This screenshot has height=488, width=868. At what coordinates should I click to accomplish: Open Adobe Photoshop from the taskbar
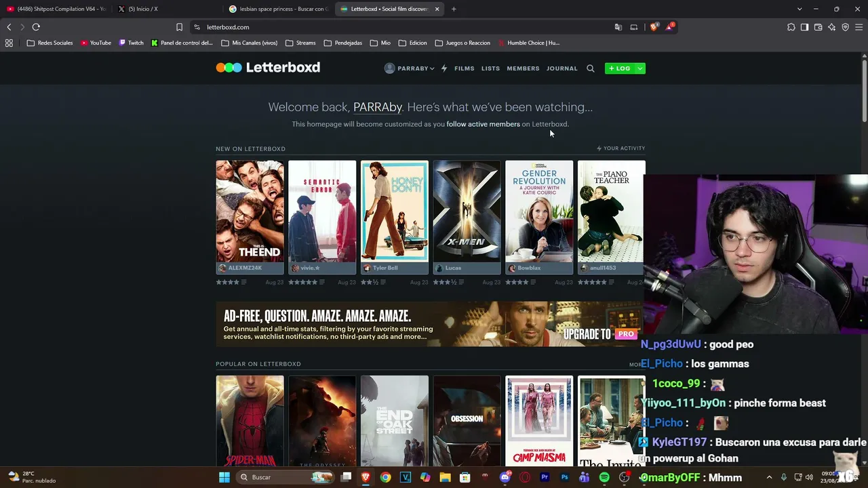(x=564, y=477)
